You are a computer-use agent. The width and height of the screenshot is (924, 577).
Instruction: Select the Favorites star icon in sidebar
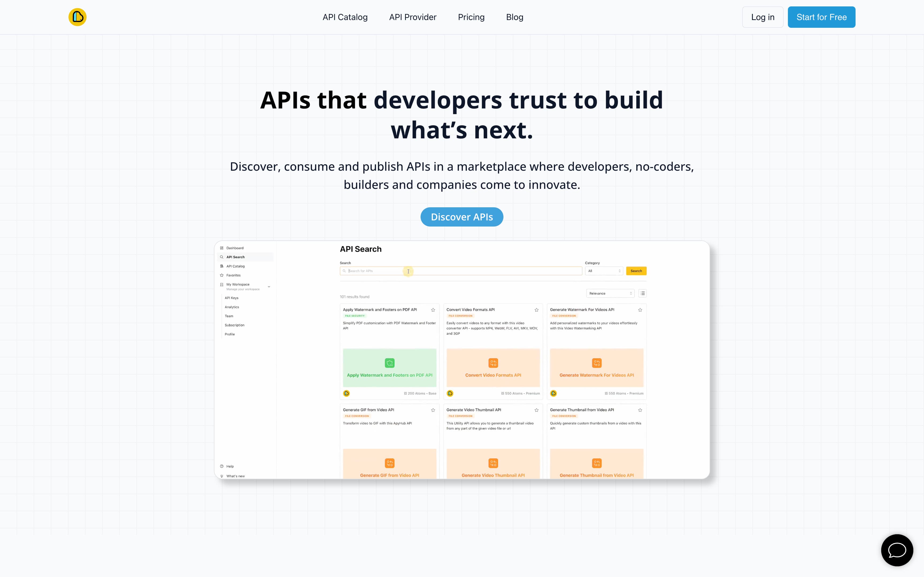(222, 275)
